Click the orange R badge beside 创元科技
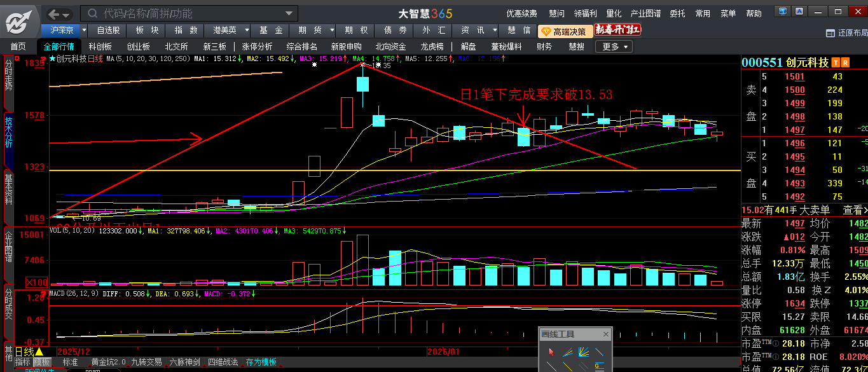 pos(845,62)
